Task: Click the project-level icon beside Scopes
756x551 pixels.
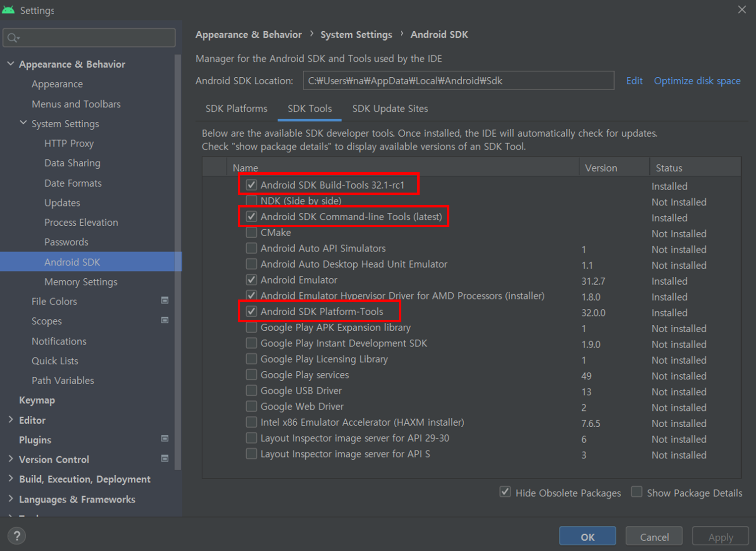Action: [165, 320]
